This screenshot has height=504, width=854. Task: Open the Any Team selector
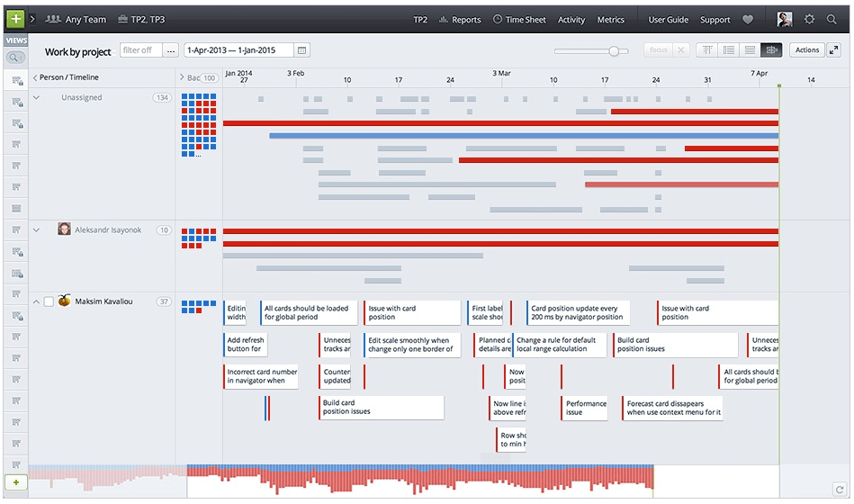pos(76,19)
